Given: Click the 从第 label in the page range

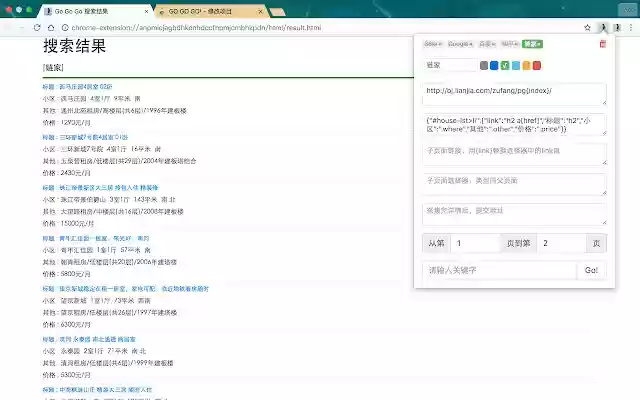Looking at the screenshot, I should pyautogui.click(x=436, y=243).
